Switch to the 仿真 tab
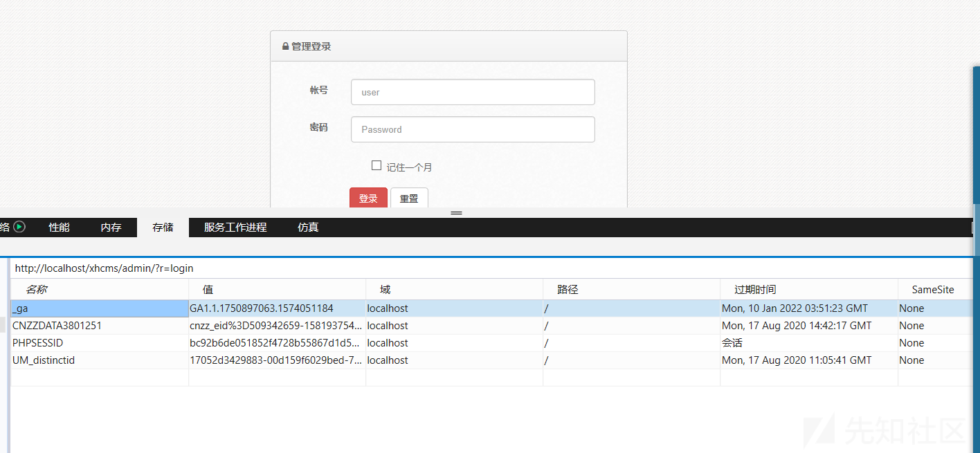The height and width of the screenshot is (453, 980). [308, 227]
